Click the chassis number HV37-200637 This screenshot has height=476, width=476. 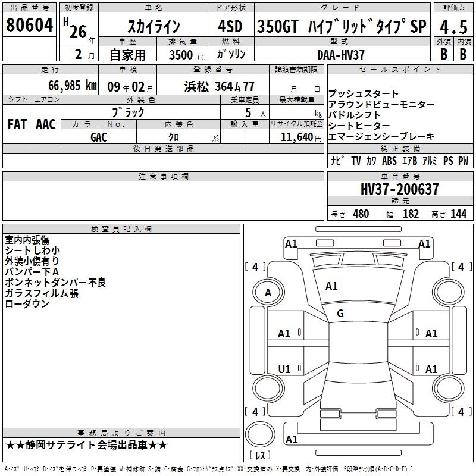click(x=400, y=189)
